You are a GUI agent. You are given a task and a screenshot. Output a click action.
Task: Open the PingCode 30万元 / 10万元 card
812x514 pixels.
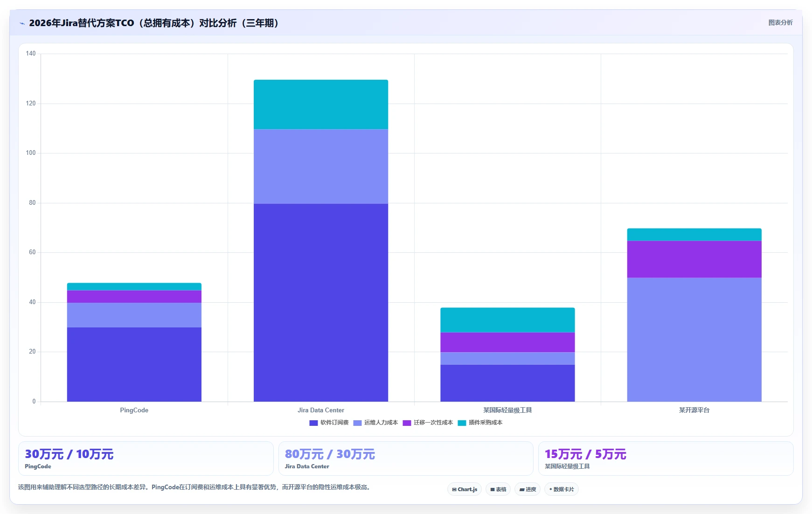pyautogui.click(x=146, y=458)
